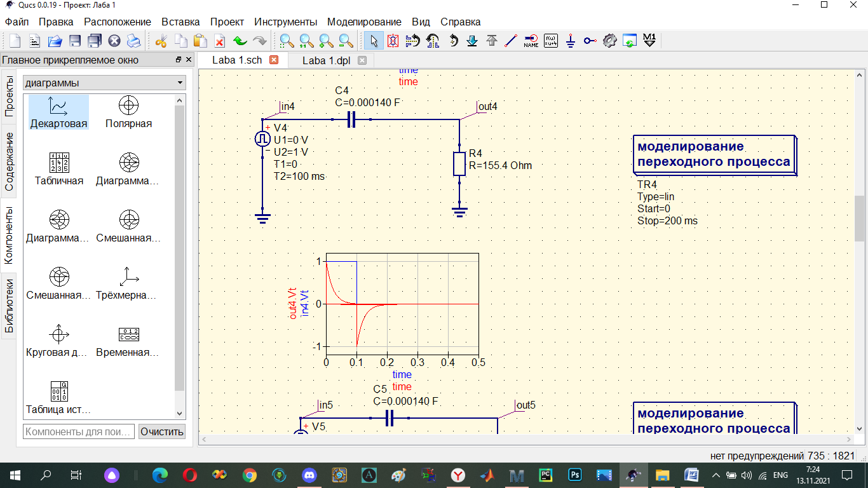This screenshot has width=868, height=488.
Task: Rotate the selected component
Action: tap(452, 41)
